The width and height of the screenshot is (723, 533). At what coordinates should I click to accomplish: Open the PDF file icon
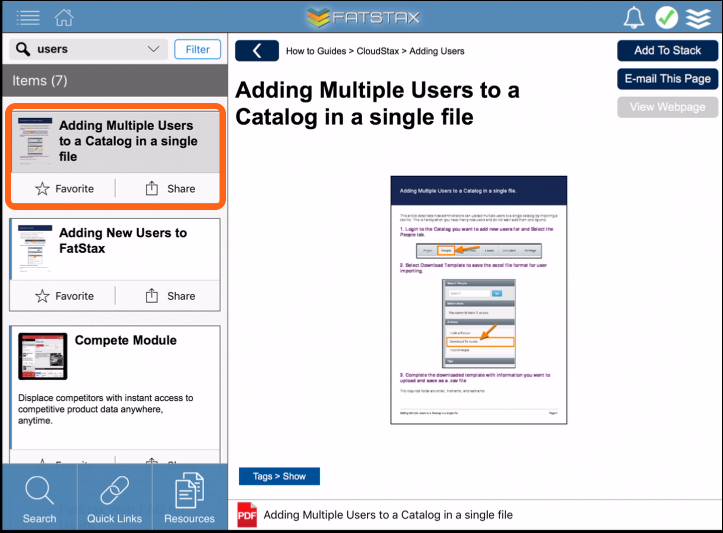coord(247,515)
